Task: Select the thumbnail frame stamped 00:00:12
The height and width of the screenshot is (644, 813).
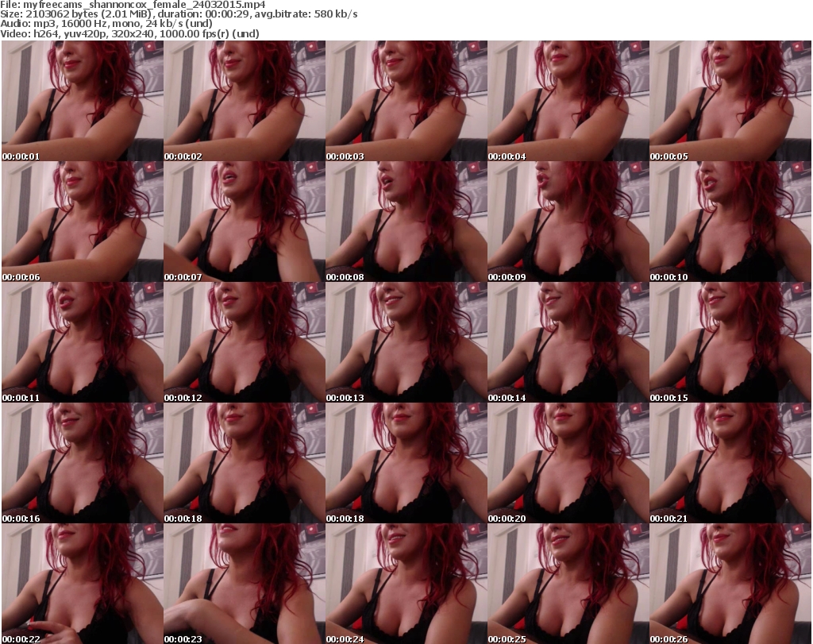Action: pyautogui.click(x=245, y=342)
